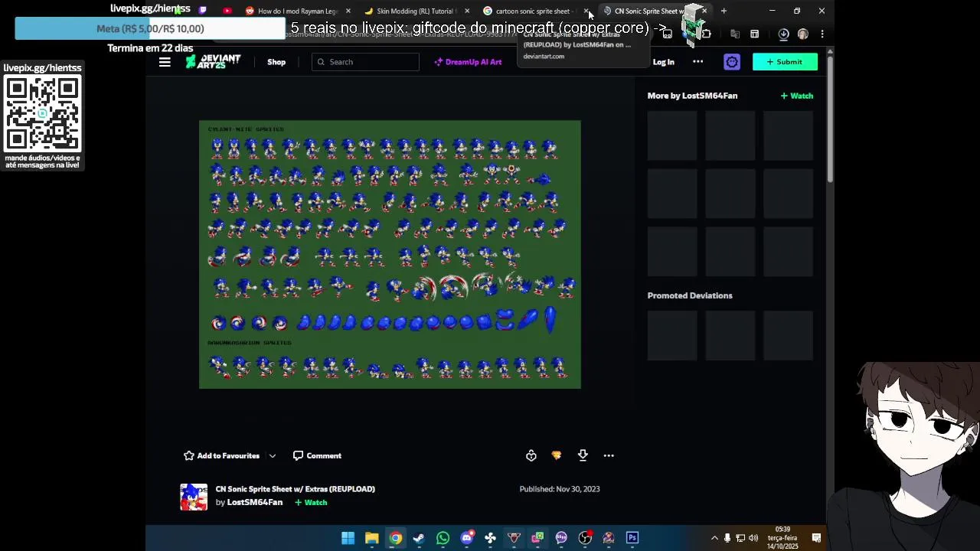
Task: Open the sprite sheet image
Action: pyautogui.click(x=390, y=254)
